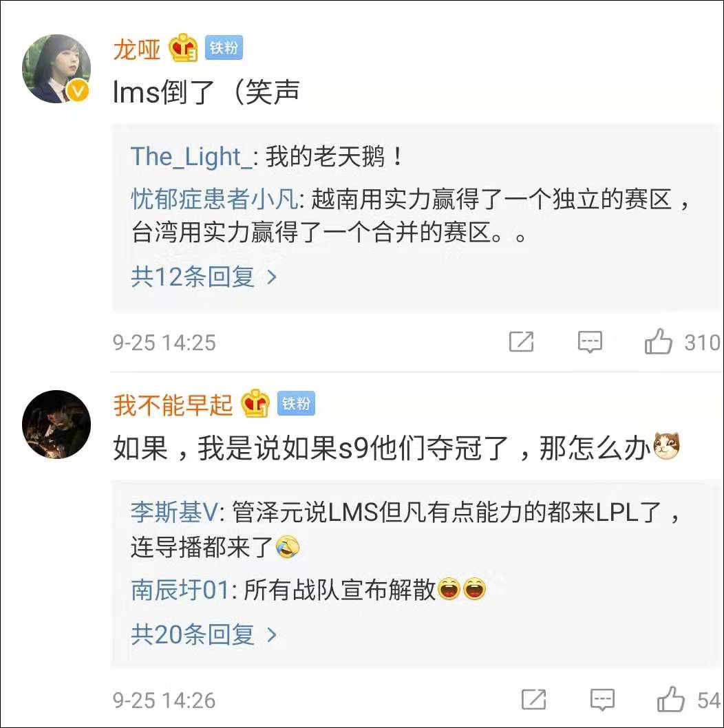Open 忧郁症患者小凡's profile
The image size is (724, 728).
point(215,199)
